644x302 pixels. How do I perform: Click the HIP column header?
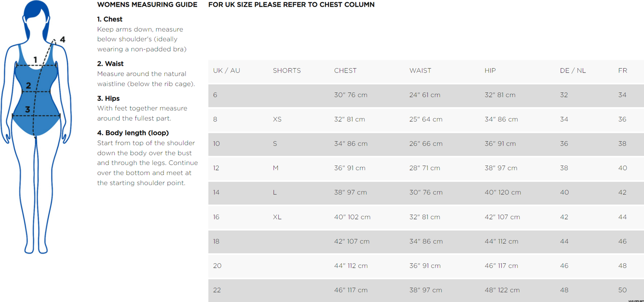click(x=490, y=71)
